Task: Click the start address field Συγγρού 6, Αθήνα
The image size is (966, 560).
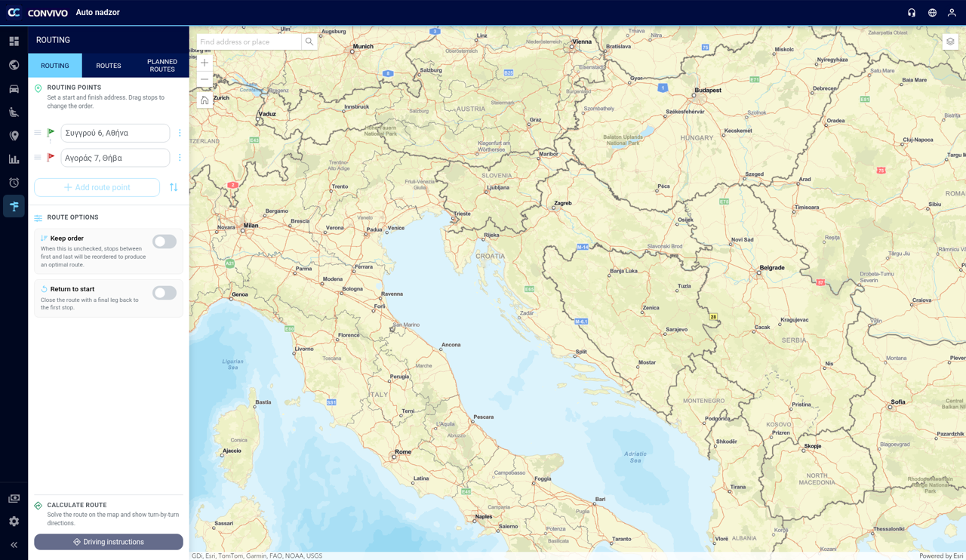Action: (115, 133)
